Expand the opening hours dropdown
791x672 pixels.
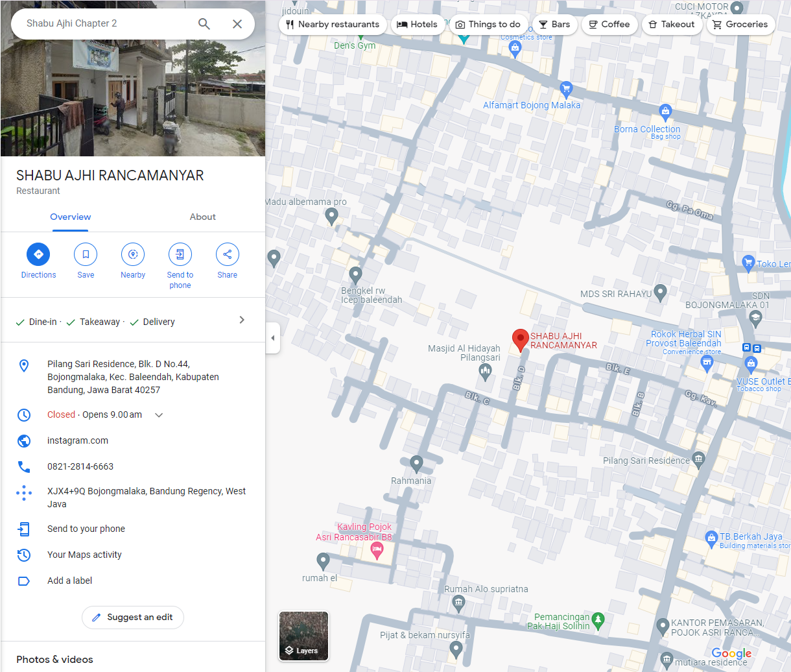(x=159, y=415)
